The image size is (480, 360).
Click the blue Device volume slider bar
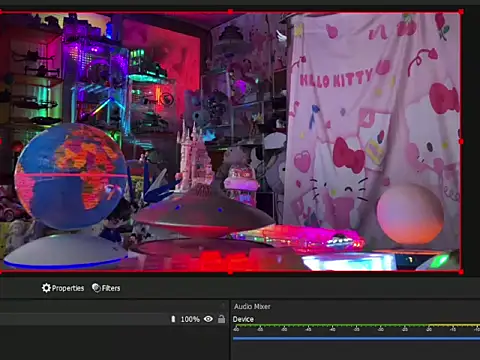pyautogui.click(x=356, y=339)
